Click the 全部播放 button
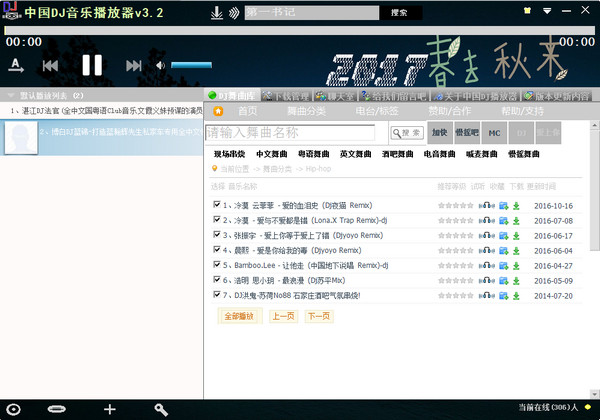This screenshot has width=600, height=420. pos(239,316)
